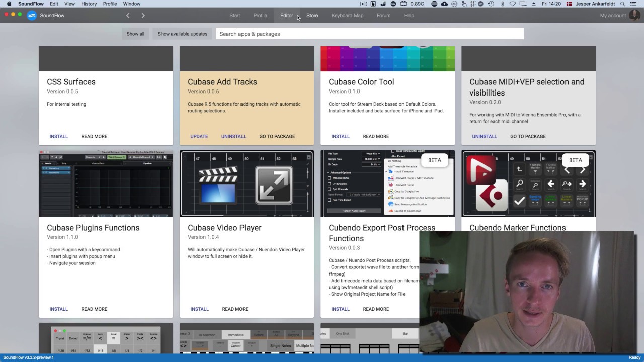This screenshot has width=644, height=362.
Task: Open the Profile menu in menu bar
Action: 110,4
